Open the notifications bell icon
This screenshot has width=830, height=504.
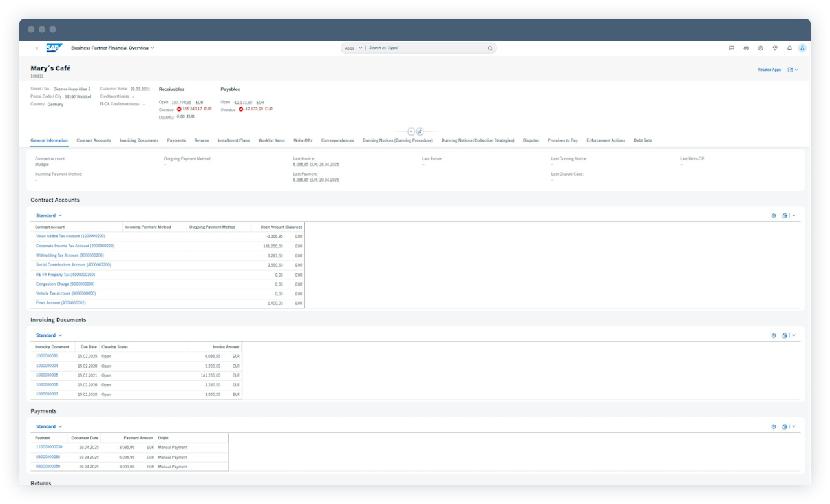tap(789, 48)
